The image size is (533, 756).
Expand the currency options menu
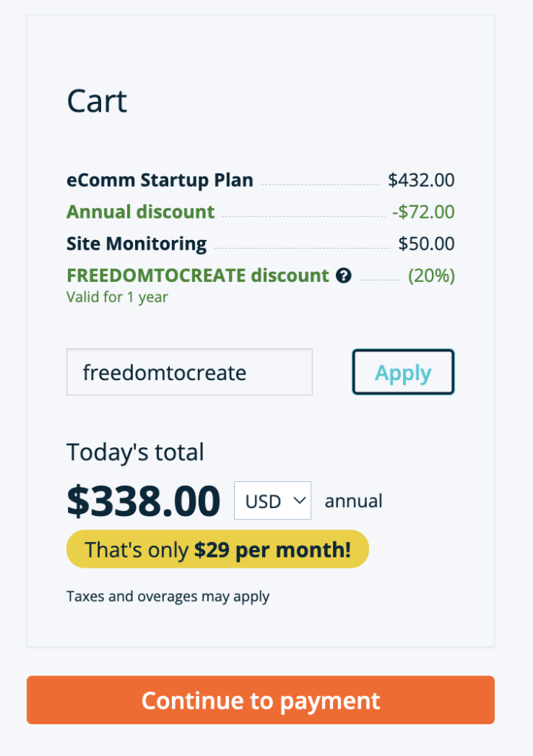click(272, 501)
